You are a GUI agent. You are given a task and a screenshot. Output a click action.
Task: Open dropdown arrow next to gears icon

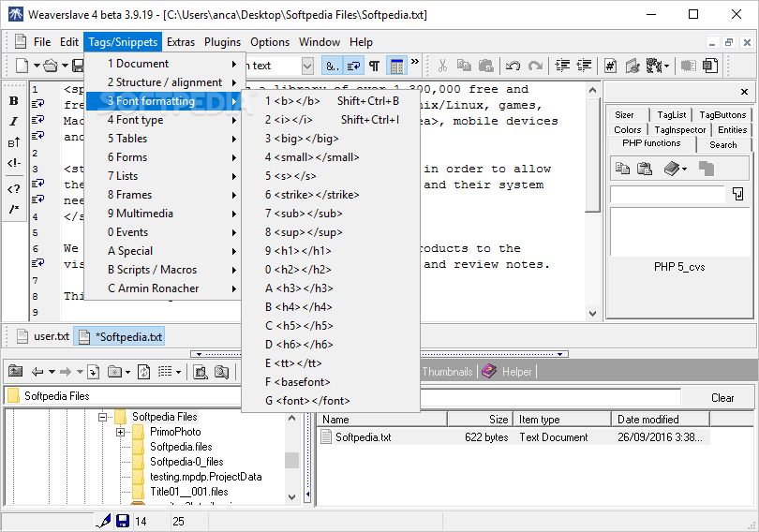pos(666,66)
